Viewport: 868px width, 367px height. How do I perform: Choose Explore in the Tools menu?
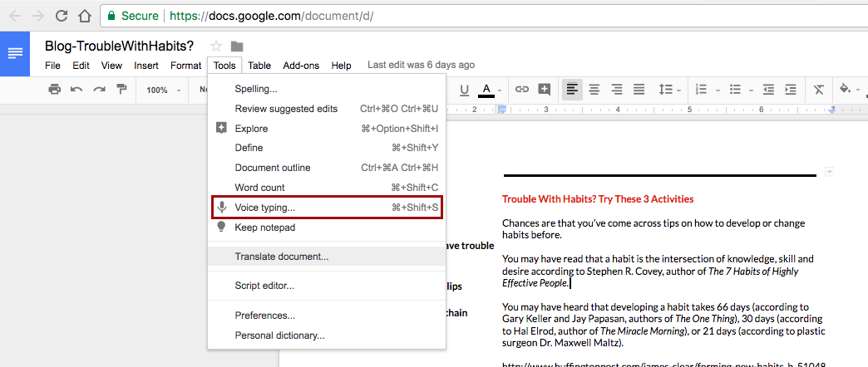click(x=327, y=128)
